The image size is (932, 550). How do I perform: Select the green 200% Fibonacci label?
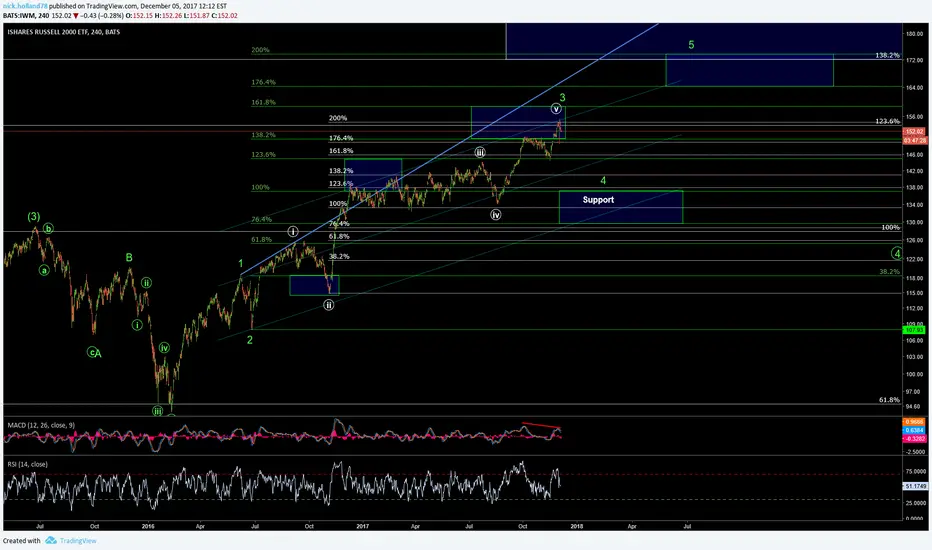[260, 50]
